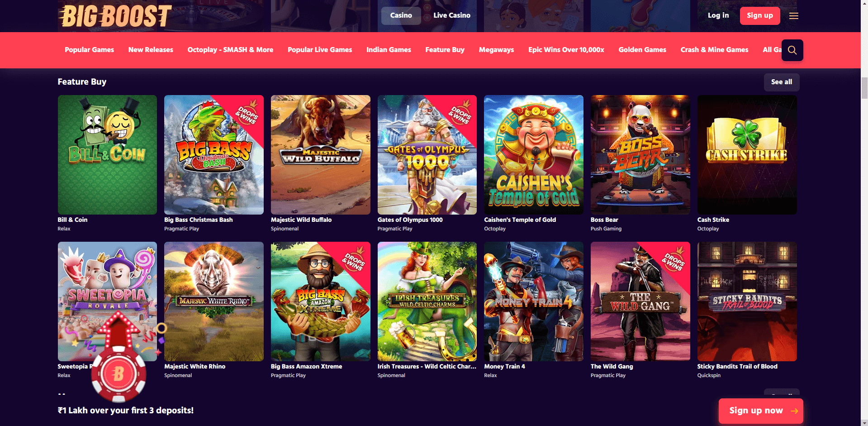Click The Wild Gang title text
Image resolution: width=868 pixels, height=426 pixels.
(612, 366)
